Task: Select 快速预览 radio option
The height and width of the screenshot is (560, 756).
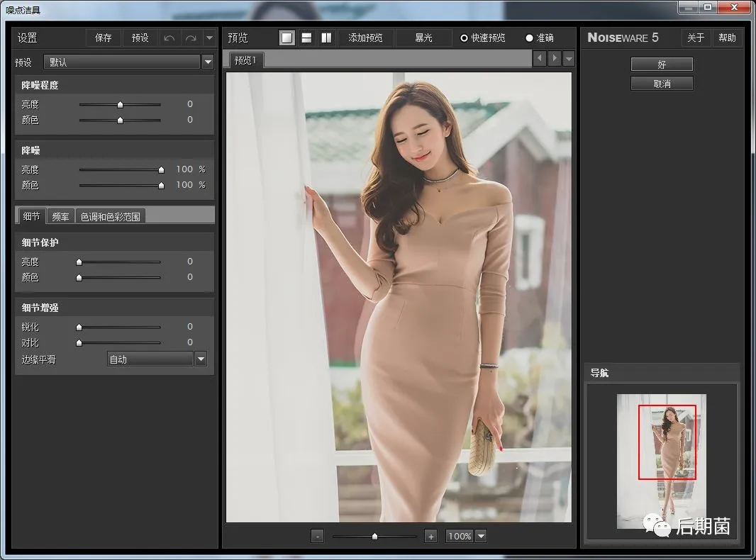Action: pyautogui.click(x=483, y=38)
